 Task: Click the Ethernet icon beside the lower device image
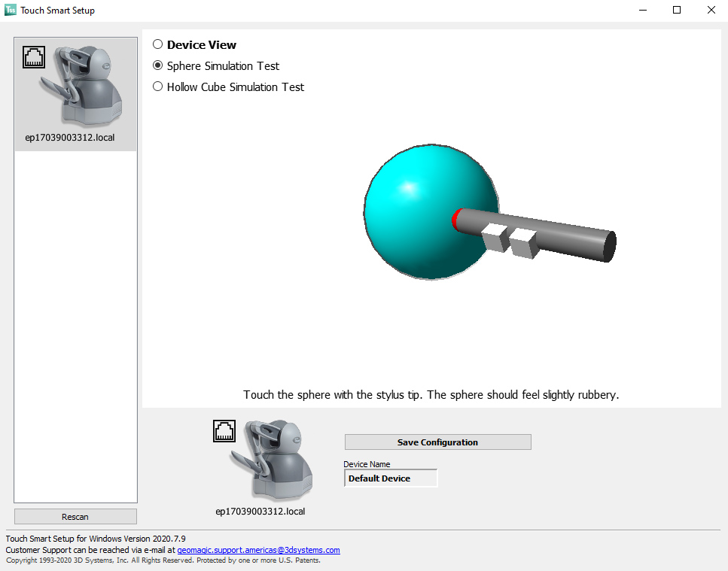(x=224, y=431)
